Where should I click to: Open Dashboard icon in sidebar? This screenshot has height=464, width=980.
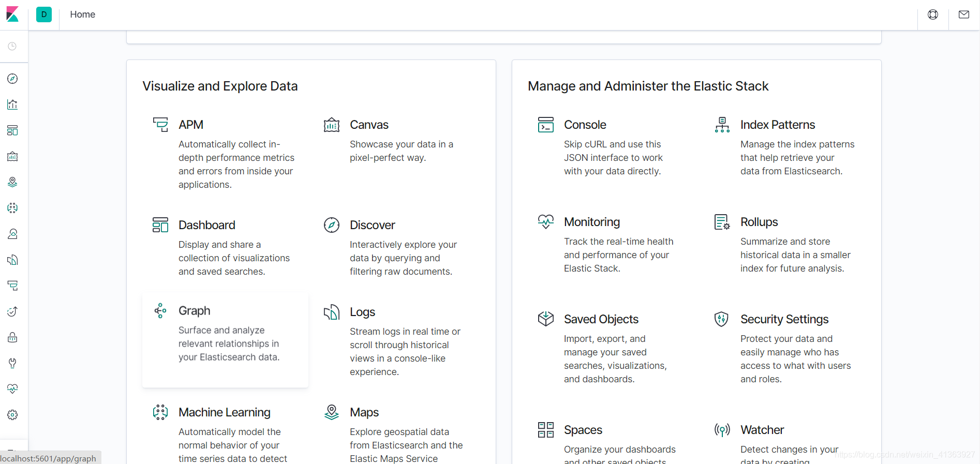[12, 130]
